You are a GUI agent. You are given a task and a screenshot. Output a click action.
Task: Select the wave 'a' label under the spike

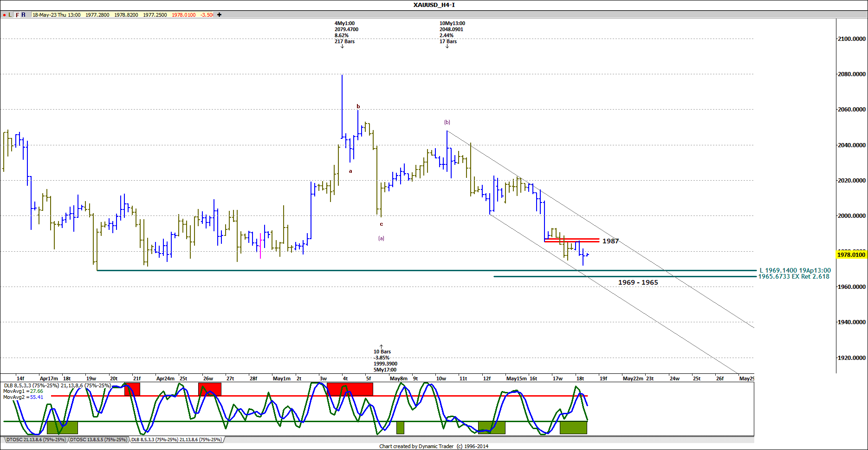tap(350, 171)
